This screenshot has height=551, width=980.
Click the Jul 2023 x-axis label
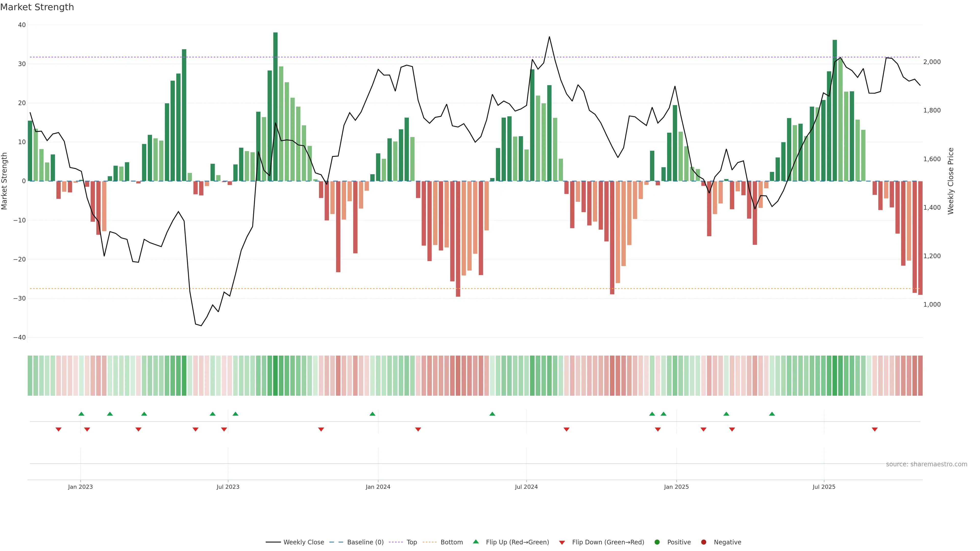(228, 487)
